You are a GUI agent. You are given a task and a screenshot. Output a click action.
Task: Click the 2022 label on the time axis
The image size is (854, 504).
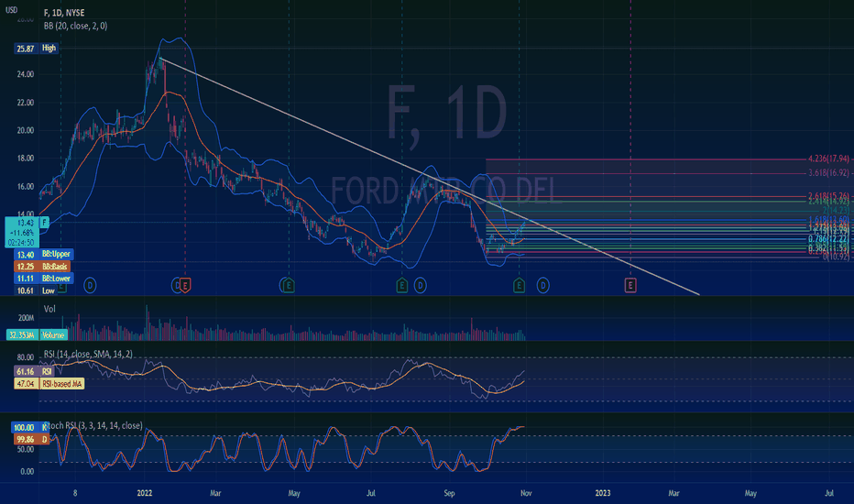(145, 493)
